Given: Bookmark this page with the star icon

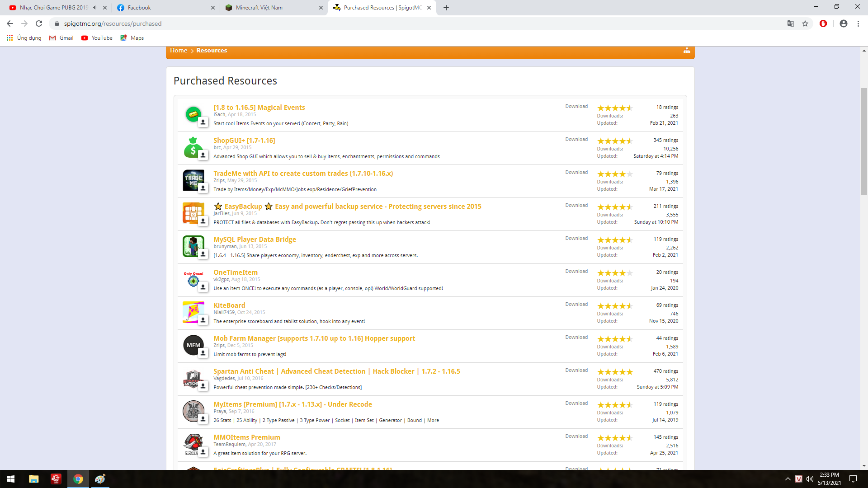Looking at the screenshot, I should click(x=805, y=23).
